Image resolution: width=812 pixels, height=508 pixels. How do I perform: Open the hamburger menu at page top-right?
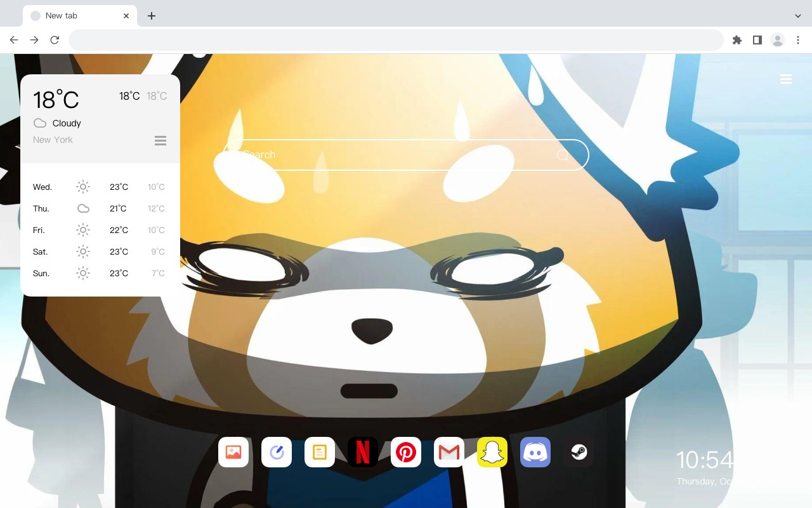(786, 79)
